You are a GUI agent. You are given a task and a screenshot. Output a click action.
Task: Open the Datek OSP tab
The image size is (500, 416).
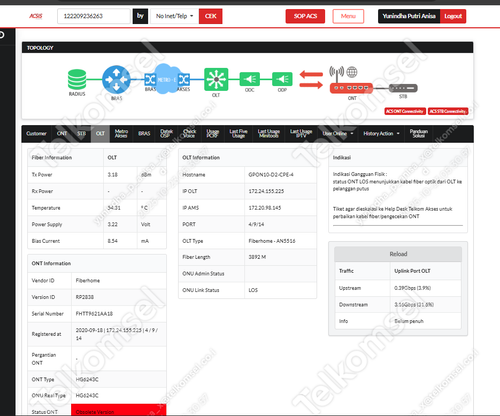click(x=166, y=134)
